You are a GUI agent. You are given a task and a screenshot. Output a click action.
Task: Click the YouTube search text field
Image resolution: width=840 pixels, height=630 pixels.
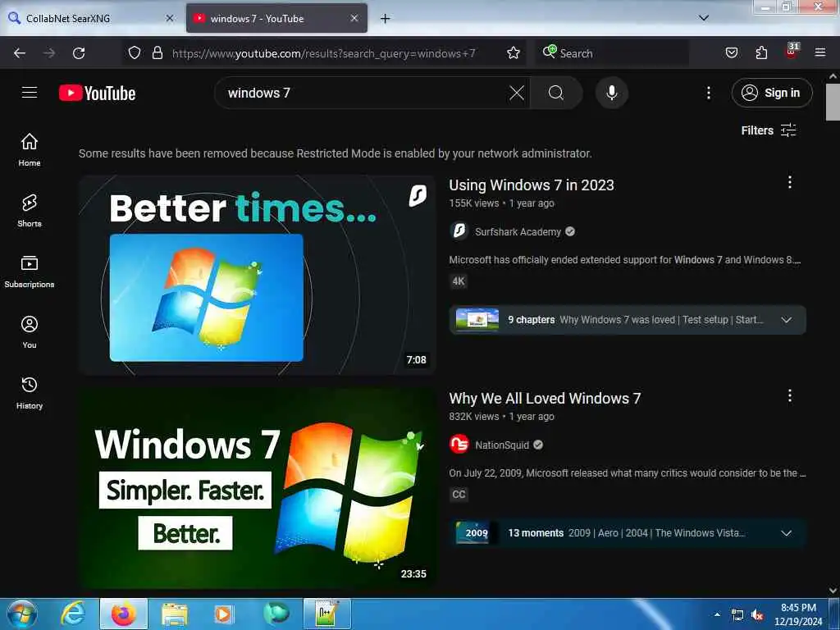click(x=364, y=93)
